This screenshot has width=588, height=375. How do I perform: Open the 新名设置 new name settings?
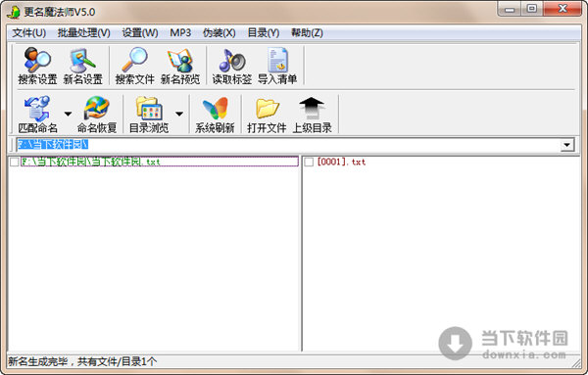(83, 66)
